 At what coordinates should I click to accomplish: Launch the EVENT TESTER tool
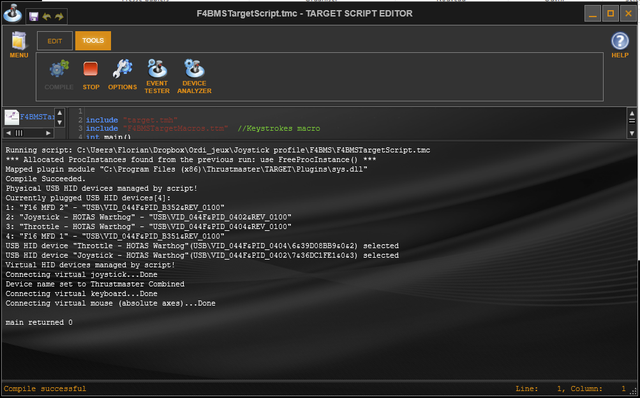pos(157,76)
